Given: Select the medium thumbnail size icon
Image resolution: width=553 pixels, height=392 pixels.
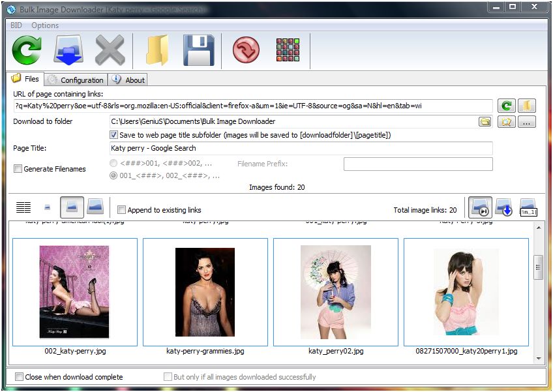Looking at the screenshot, I should [72, 207].
